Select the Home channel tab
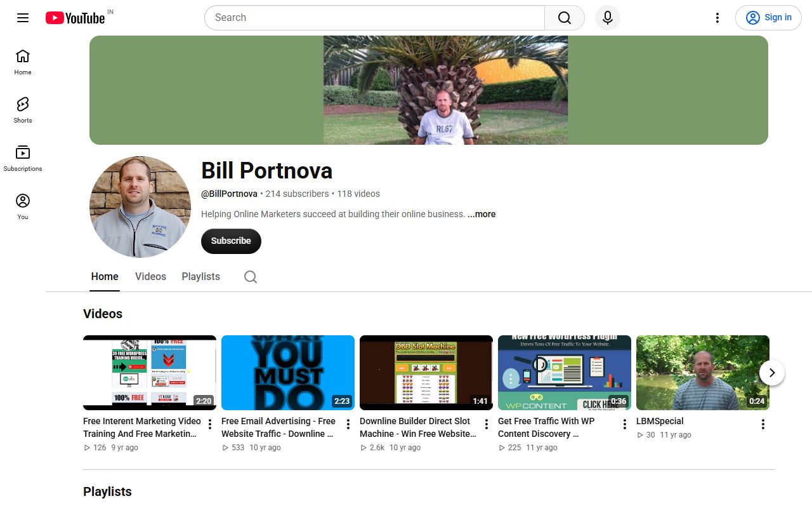 pos(105,277)
